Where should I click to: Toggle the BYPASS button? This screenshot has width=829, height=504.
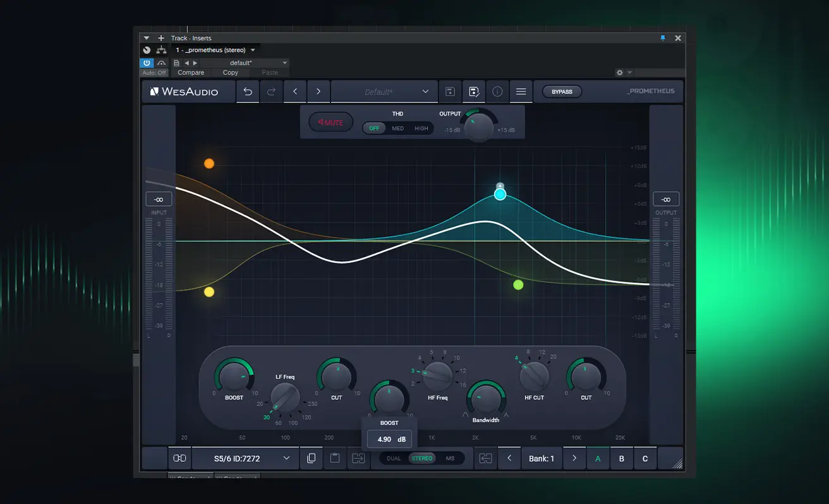click(x=562, y=92)
